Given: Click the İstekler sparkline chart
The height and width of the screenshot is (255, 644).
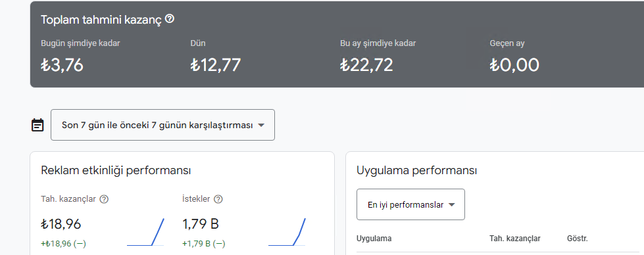Looking at the screenshot, I should click(x=287, y=232).
